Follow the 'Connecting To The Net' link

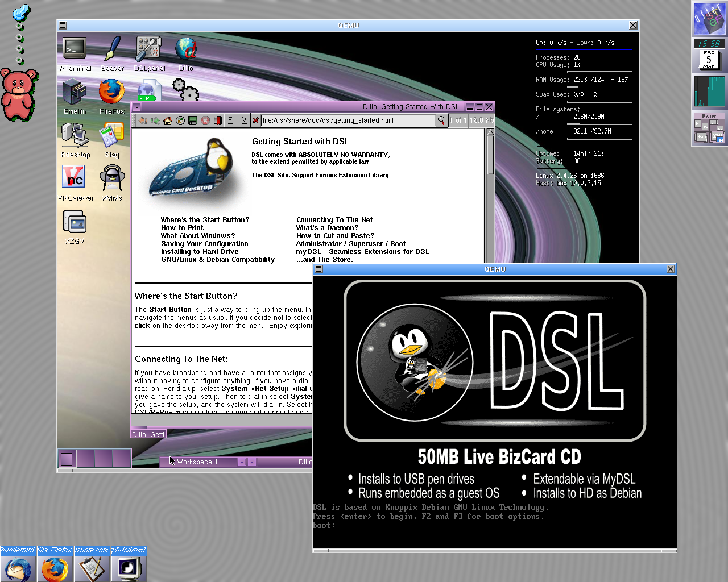pyautogui.click(x=334, y=220)
